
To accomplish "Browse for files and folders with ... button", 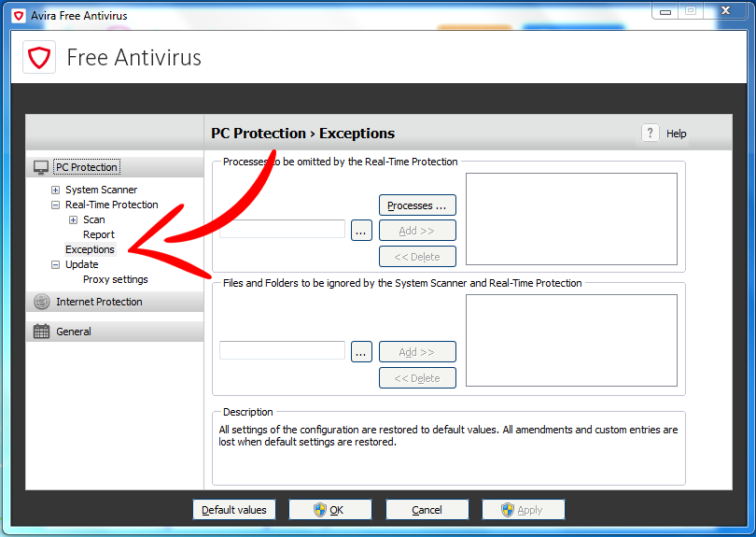I will click(x=361, y=352).
